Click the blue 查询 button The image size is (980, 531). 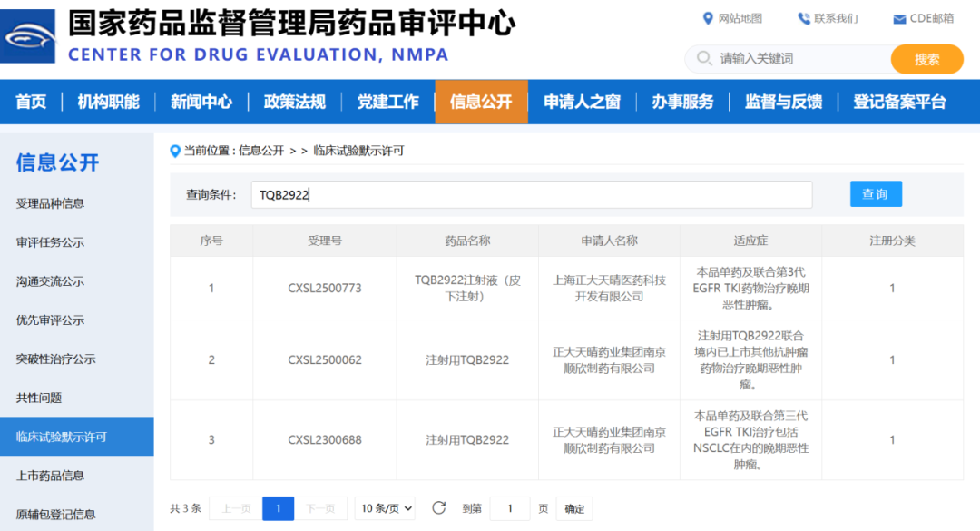[876, 194]
